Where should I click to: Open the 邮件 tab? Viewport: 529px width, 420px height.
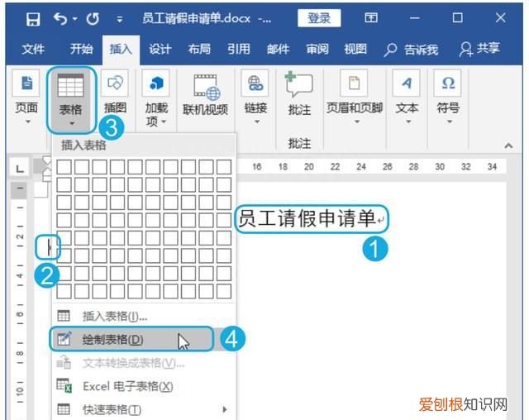click(278, 50)
